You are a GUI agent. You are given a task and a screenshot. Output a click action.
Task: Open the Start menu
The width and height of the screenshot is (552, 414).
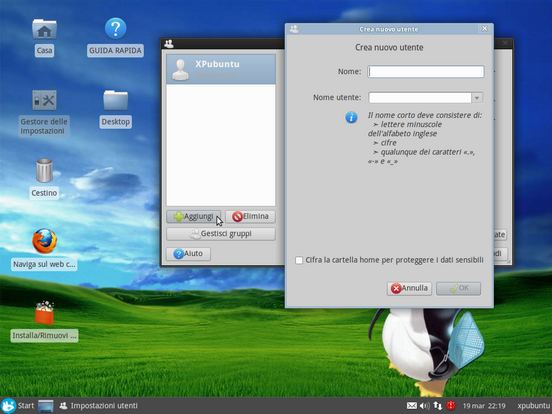point(18,406)
